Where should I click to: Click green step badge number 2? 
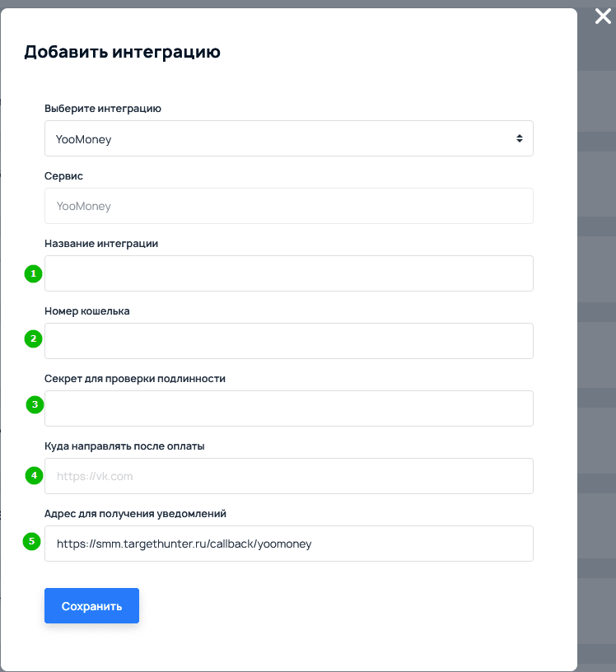[33, 338]
